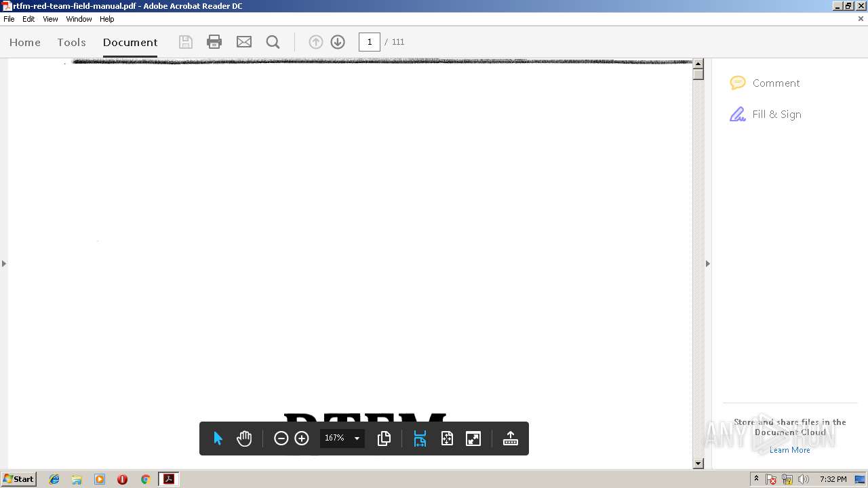
Task: Collapse the right tools pane
Action: coord(707,263)
